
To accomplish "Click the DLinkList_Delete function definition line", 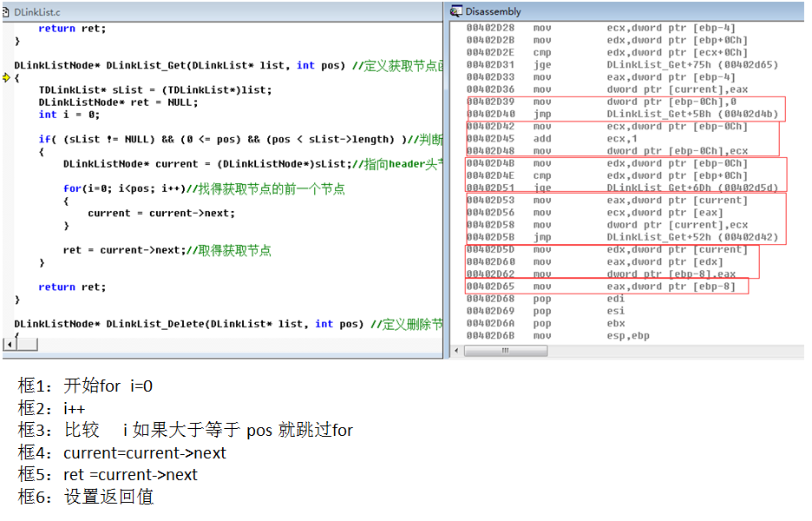I will [x=228, y=324].
